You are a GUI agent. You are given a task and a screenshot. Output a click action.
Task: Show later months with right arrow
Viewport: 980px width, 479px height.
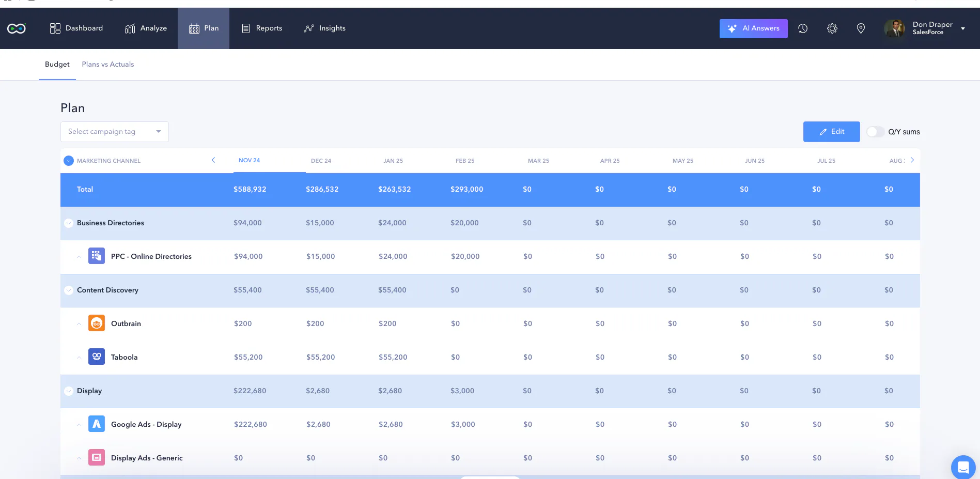click(912, 160)
